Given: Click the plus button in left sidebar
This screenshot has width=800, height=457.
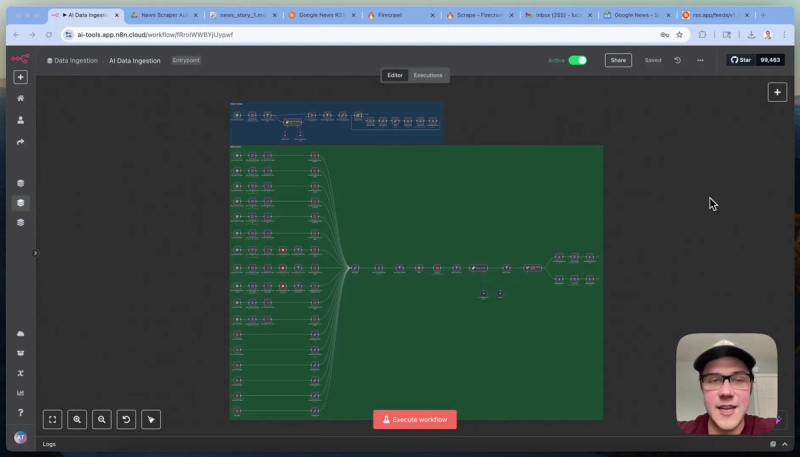Looking at the screenshot, I should (x=20, y=77).
